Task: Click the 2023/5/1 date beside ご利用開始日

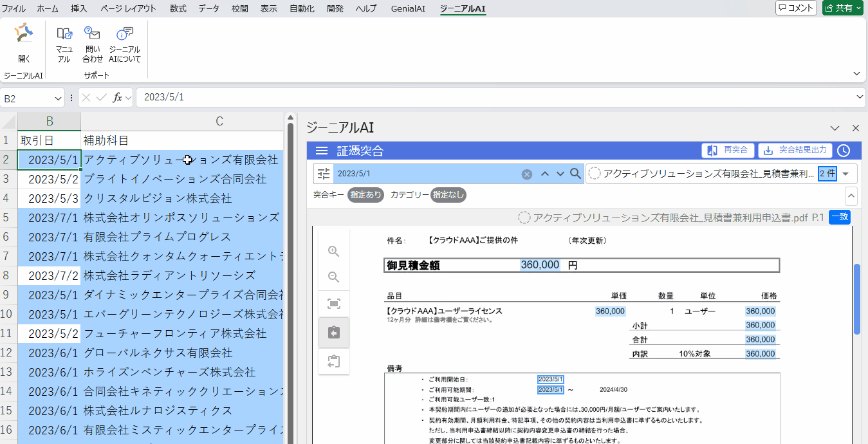Action: point(551,380)
